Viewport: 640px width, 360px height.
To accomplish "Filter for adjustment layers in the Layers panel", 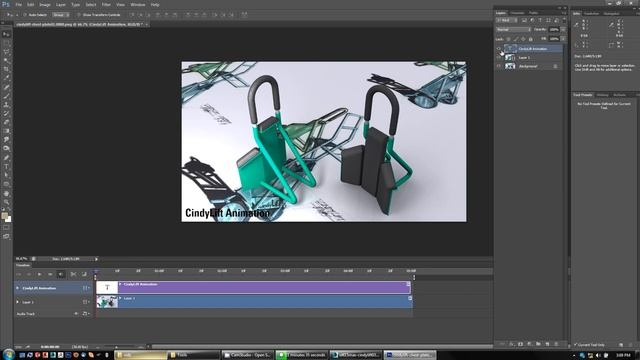I will [x=532, y=20].
